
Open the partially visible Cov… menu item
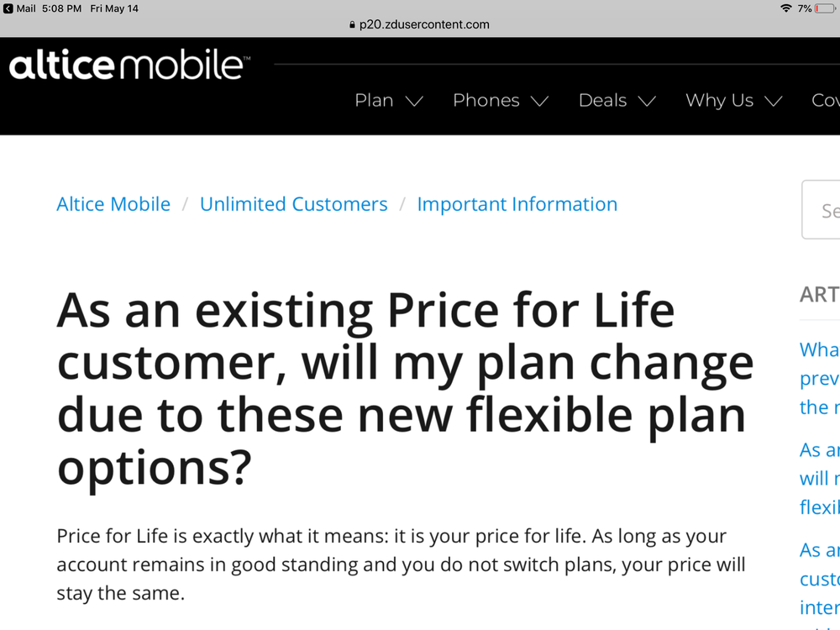[825, 101]
